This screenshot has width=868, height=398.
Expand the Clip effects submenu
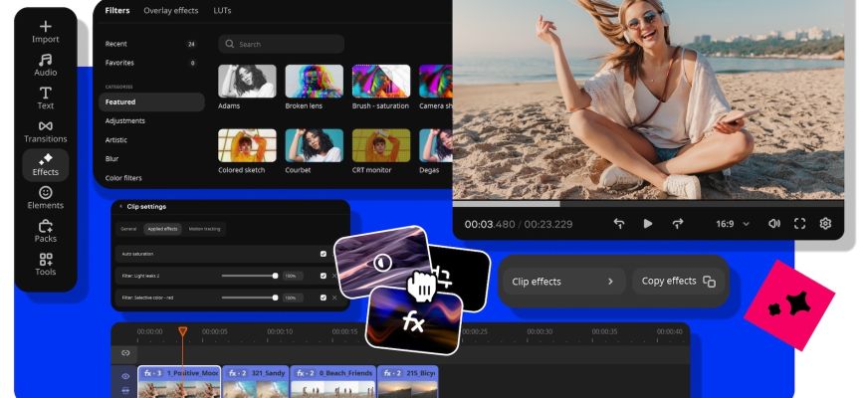click(562, 282)
